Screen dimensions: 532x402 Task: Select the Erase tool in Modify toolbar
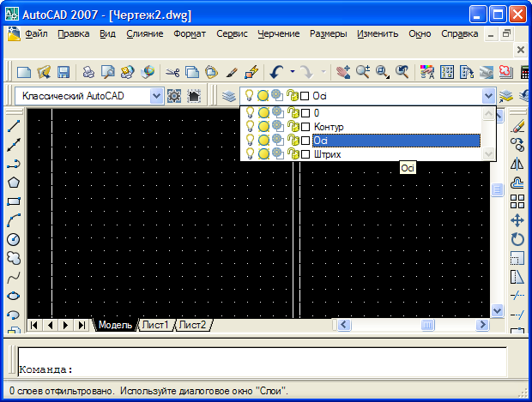[517, 126]
